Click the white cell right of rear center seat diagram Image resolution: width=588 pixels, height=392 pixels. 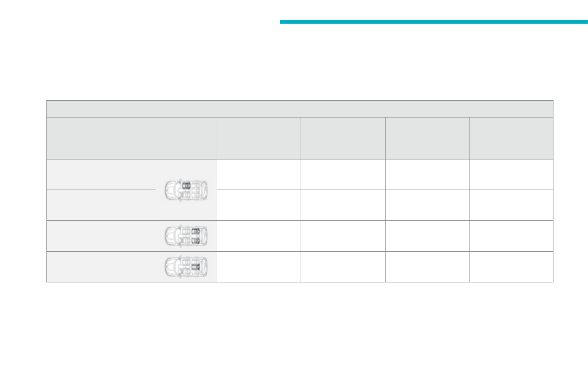coord(259,267)
